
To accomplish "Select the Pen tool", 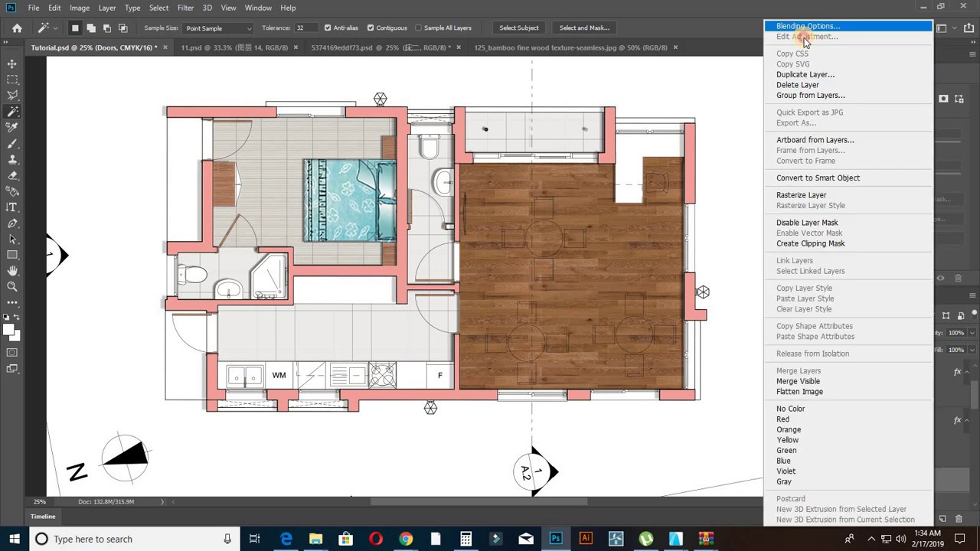I will (12, 223).
